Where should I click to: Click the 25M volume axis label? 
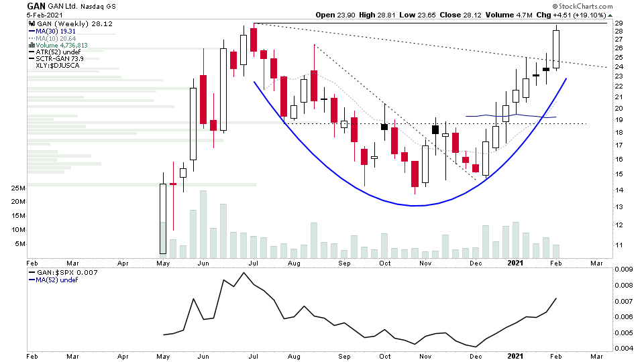[x=19, y=188]
